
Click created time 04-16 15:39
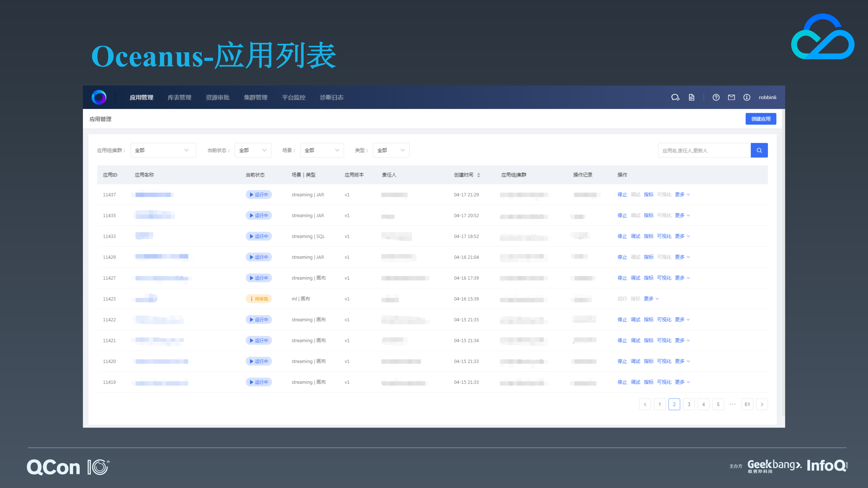click(x=466, y=299)
